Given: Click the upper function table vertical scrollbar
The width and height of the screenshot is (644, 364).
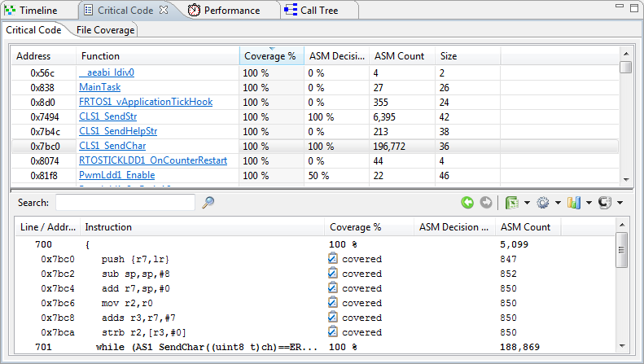Looking at the screenshot, I should (x=625, y=122).
